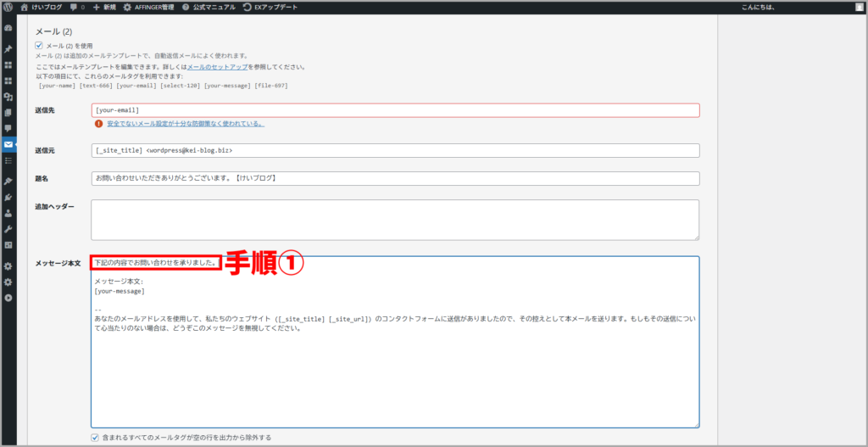Click into the 題名 subject field
Image resolution: width=868 pixels, height=447 pixels.
pyautogui.click(x=394, y=178)
